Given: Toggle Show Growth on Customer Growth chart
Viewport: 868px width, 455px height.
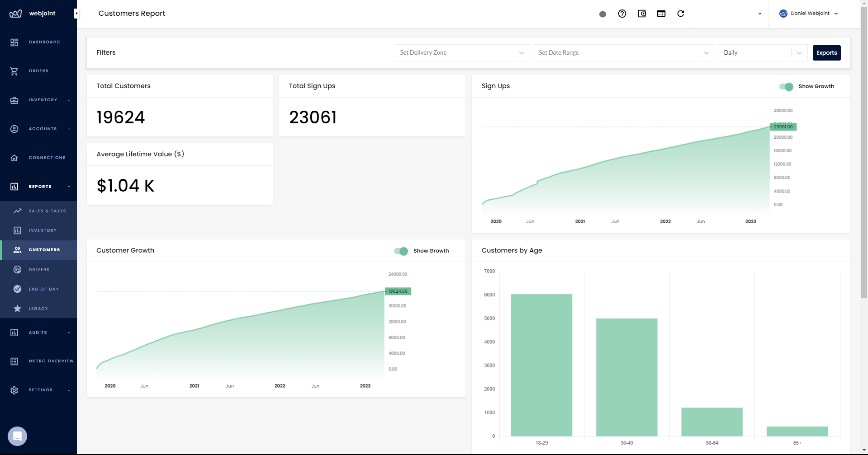Looking at the screenshot, I should [401, 251].
